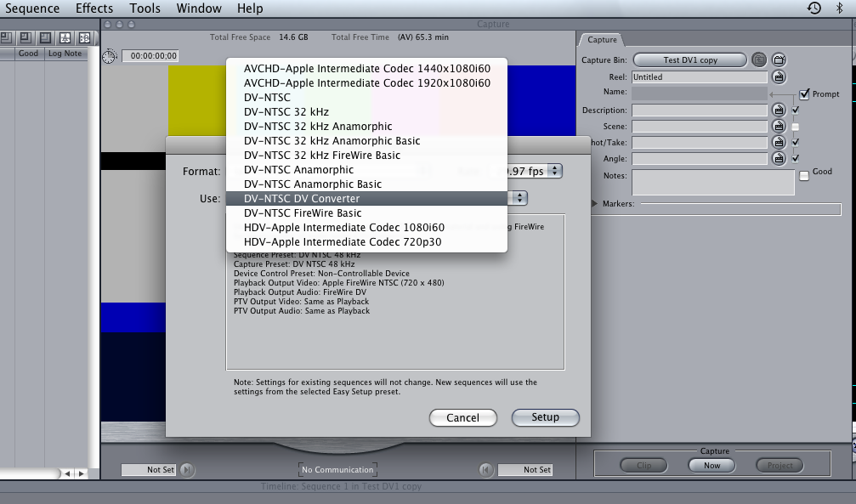Open the Window menu

(x=199, y=8)
